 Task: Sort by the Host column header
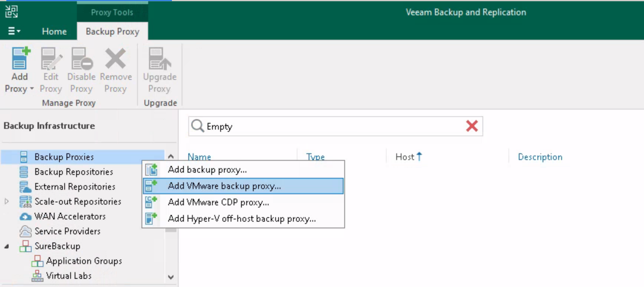[x=405, y=157]
